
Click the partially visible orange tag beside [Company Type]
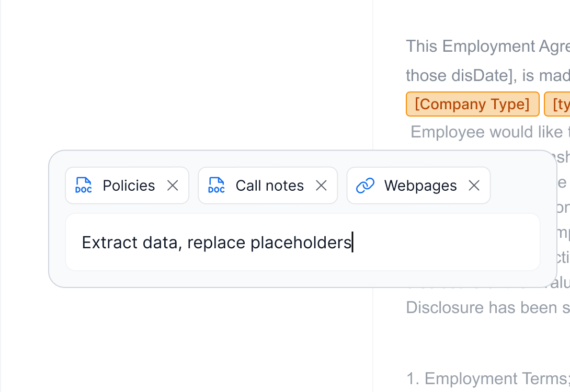[x=558, y=104]
